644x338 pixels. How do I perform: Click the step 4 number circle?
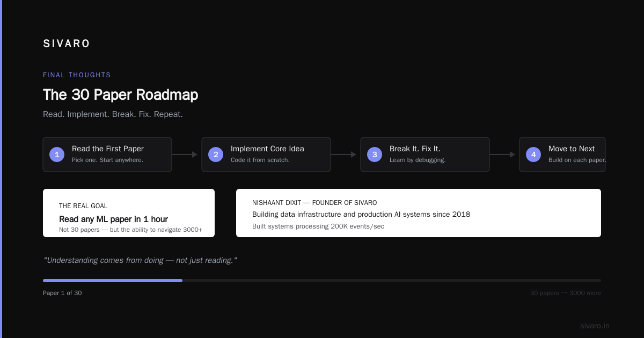click(533, 155)
